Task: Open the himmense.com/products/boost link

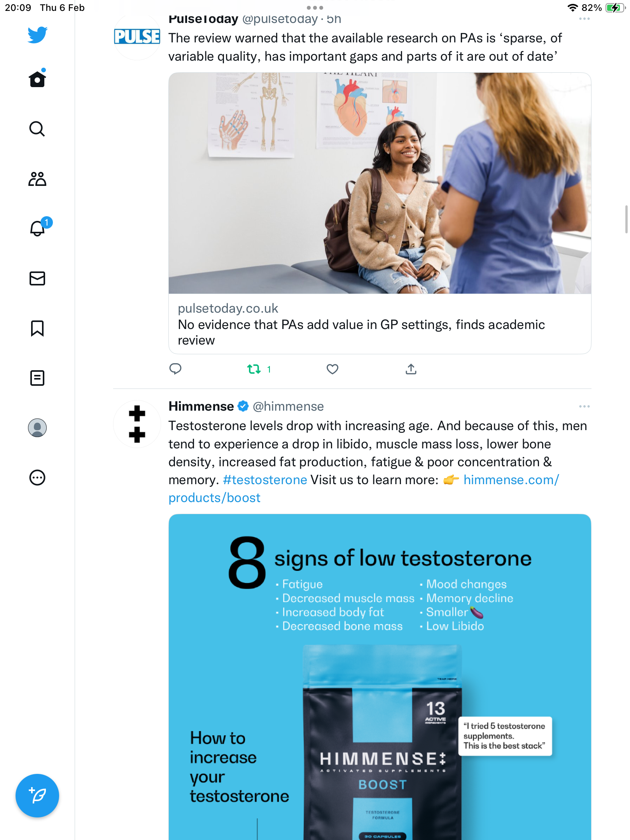Action: point(364,489)
